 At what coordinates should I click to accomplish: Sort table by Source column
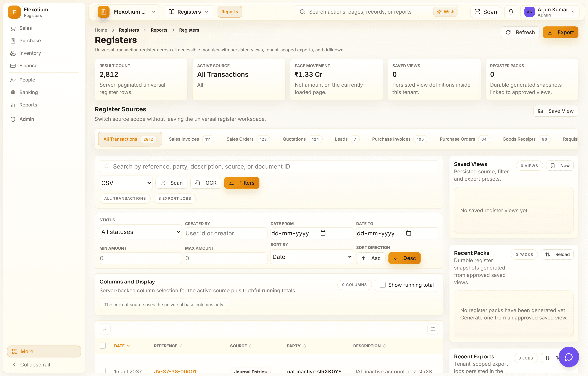[241, 346]
